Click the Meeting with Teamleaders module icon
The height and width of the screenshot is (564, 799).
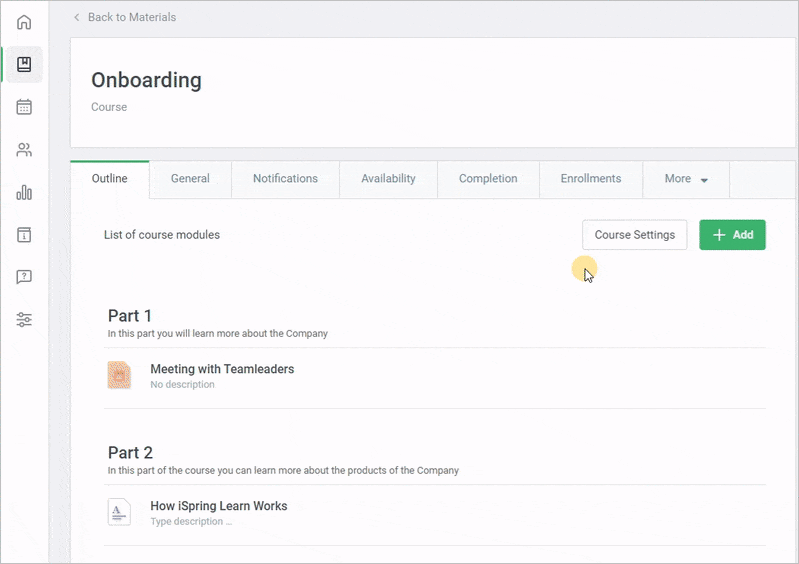pos(119,375)
